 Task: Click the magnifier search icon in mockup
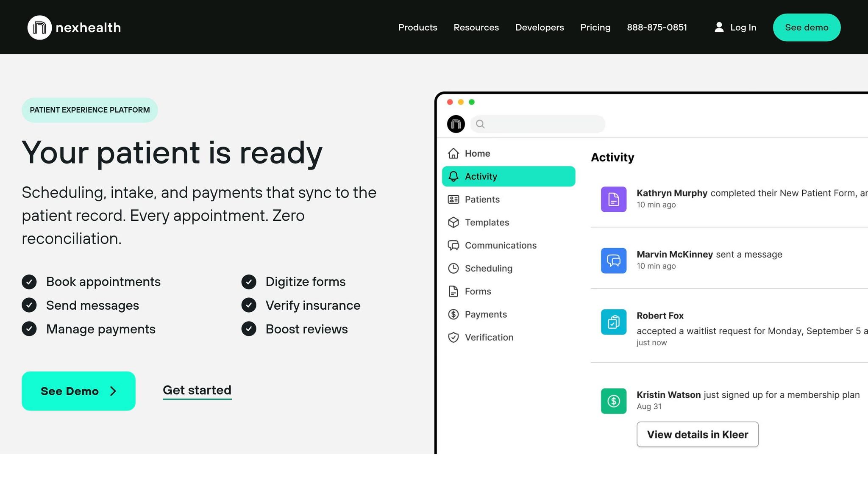click(x=480, y=124)
